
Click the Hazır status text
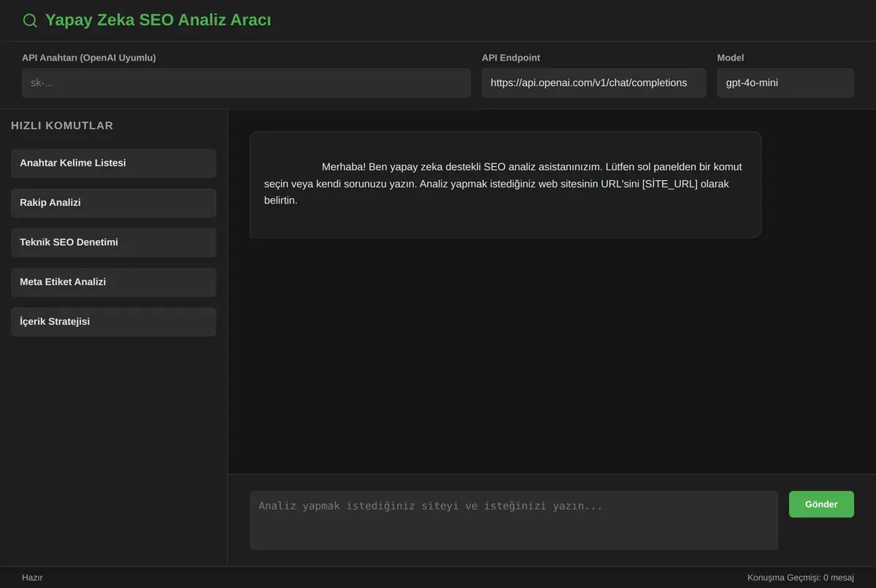[32, 578]
